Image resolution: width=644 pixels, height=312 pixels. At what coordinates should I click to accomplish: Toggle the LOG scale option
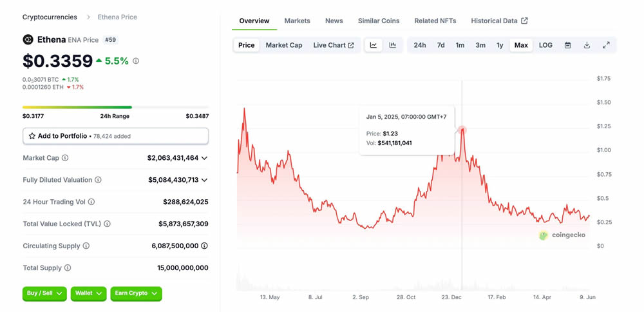pyautogui.click(x=545, y=45)
